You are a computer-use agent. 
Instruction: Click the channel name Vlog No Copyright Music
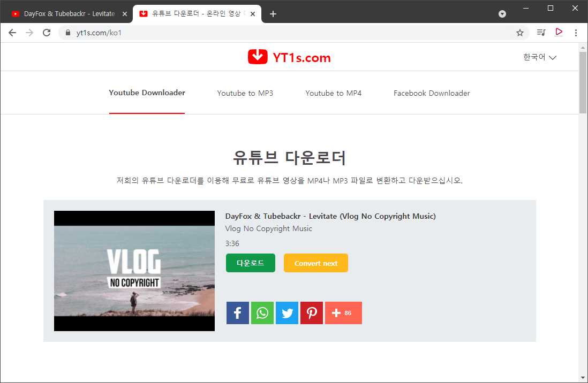268,228
